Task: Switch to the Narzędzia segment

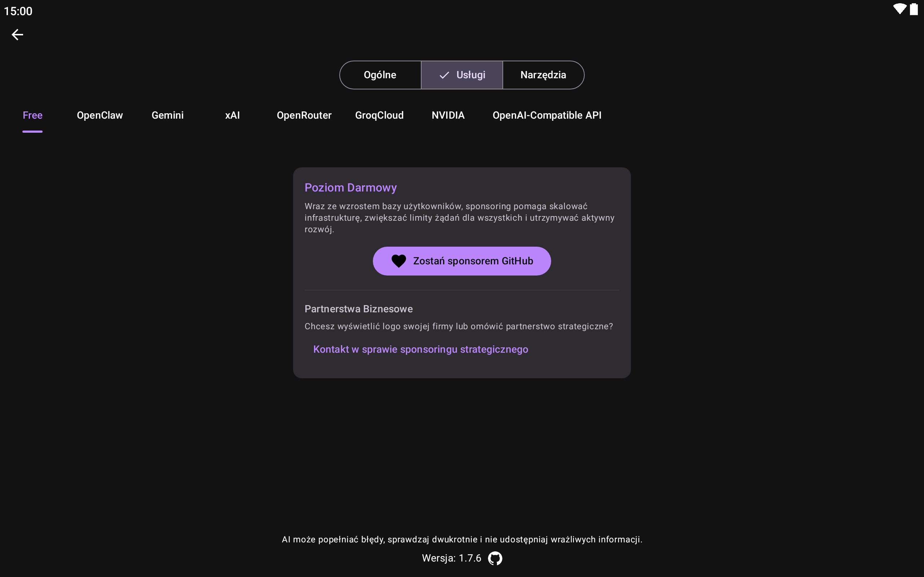Action: click(543, 75)
